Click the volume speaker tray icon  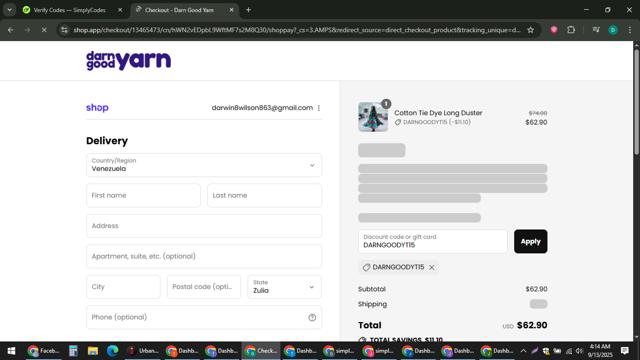coord(579,351)
